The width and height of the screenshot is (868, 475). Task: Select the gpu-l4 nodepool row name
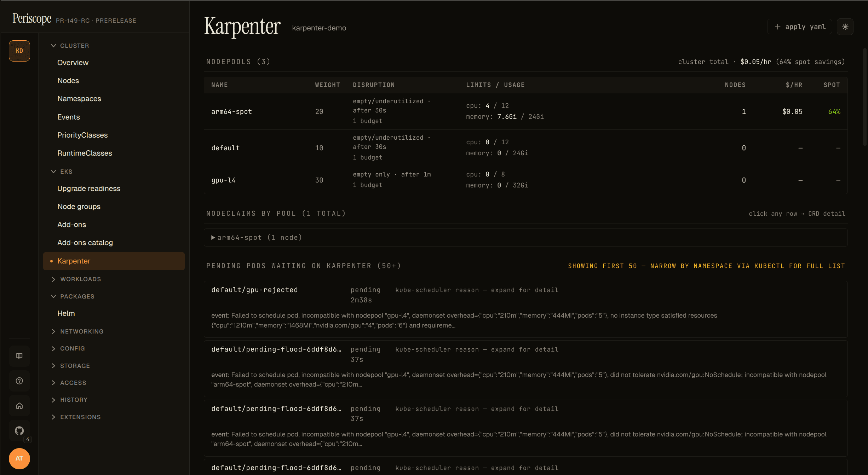223,180
